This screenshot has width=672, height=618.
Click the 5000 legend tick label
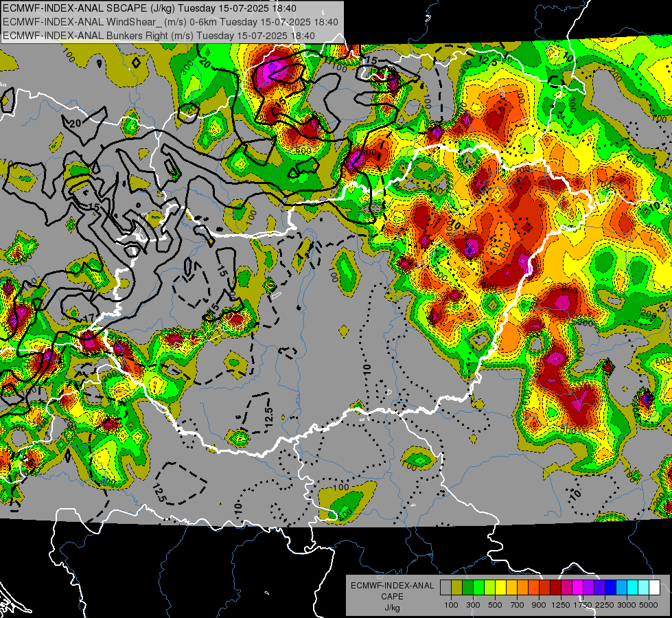tap(649, 605)
